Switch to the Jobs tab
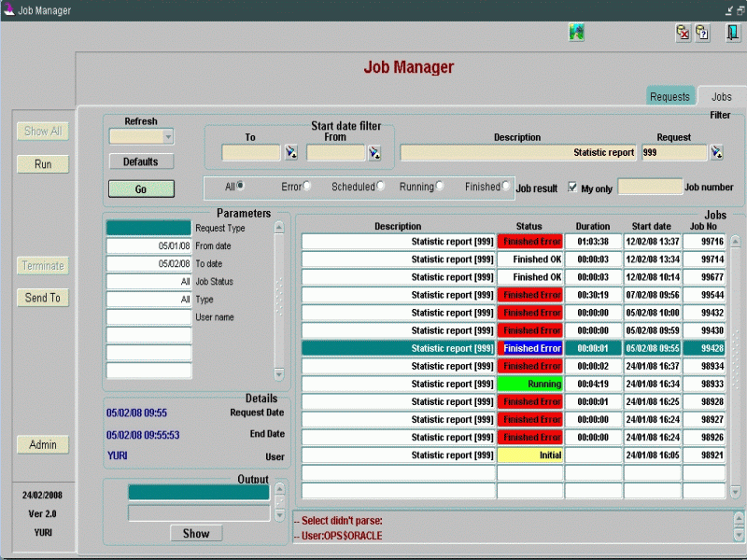Image resolution: width=747 pixels, height=560 pixels. [x=721, y=96]
